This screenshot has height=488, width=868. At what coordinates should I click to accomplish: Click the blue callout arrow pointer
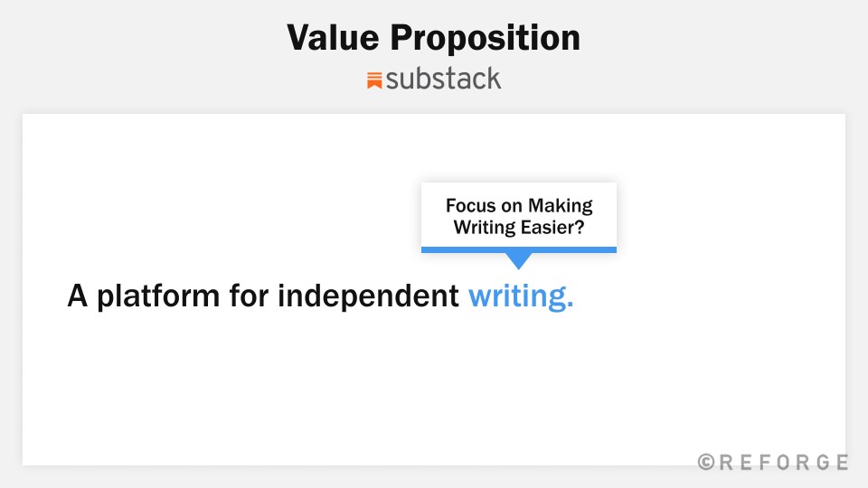[x=519, y=261]
